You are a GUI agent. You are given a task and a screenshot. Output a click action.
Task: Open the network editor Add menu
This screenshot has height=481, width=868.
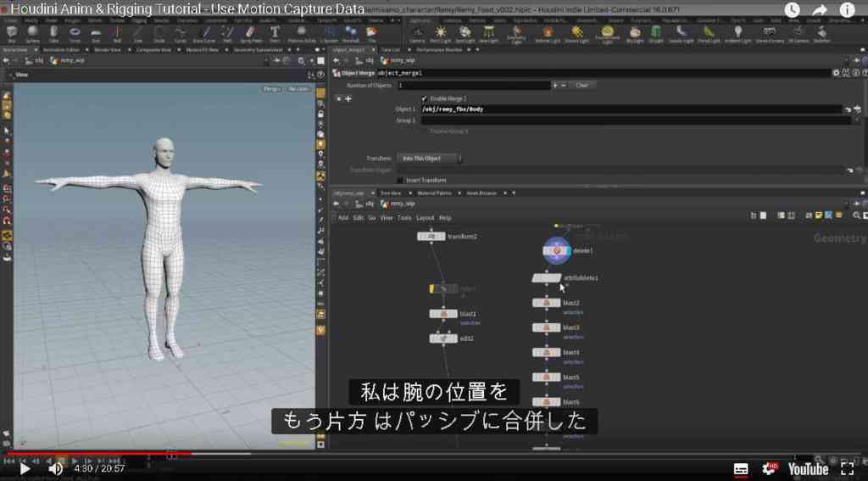[343, 218]
